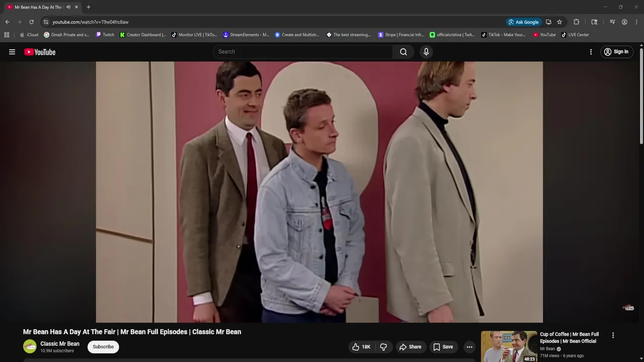This screenshot has height=362, width=644.
Task: Install app icon in the address bar
Action: [548, 22]
